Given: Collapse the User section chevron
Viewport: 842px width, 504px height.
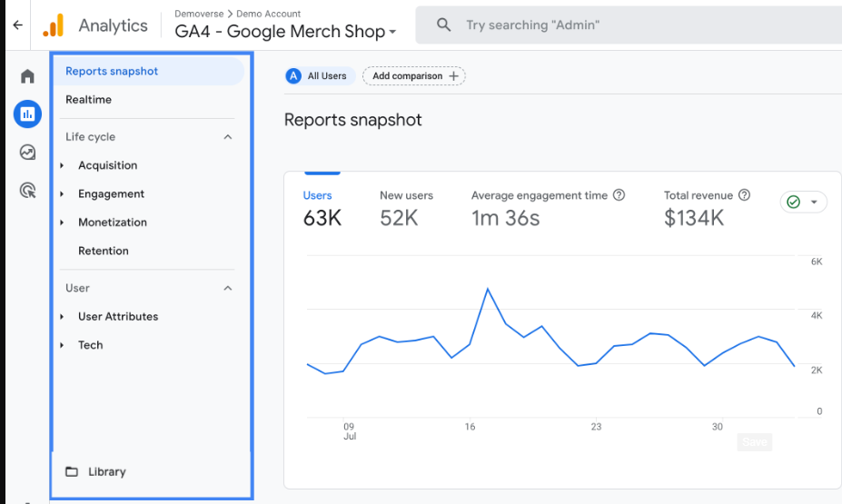Looking at the screenshot, I should (x=228, y=288).
